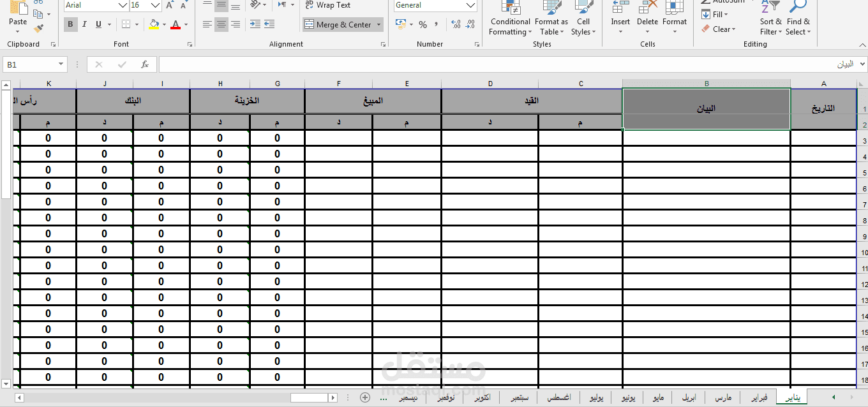The image size is (868, 407).
Task: Click the Decrease Indent icon
Action: pos(255,24)
